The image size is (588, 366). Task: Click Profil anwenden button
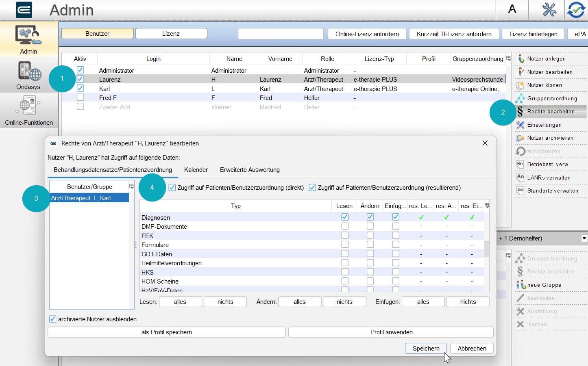[x=391, y=332]
